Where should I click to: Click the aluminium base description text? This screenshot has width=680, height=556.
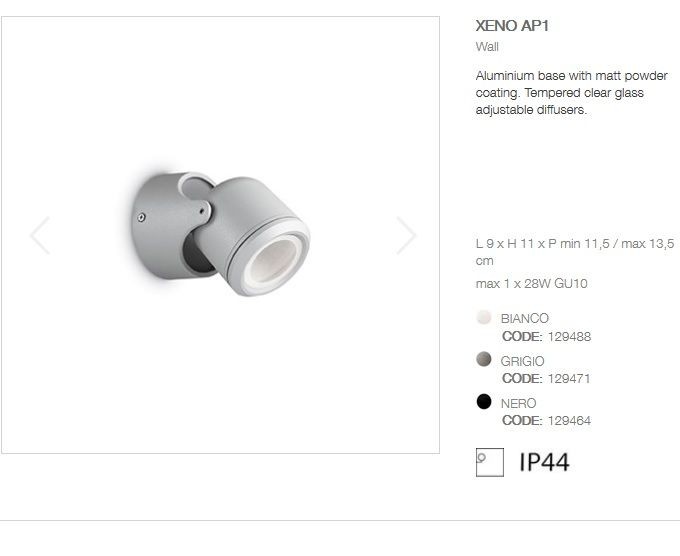[572, 93]
